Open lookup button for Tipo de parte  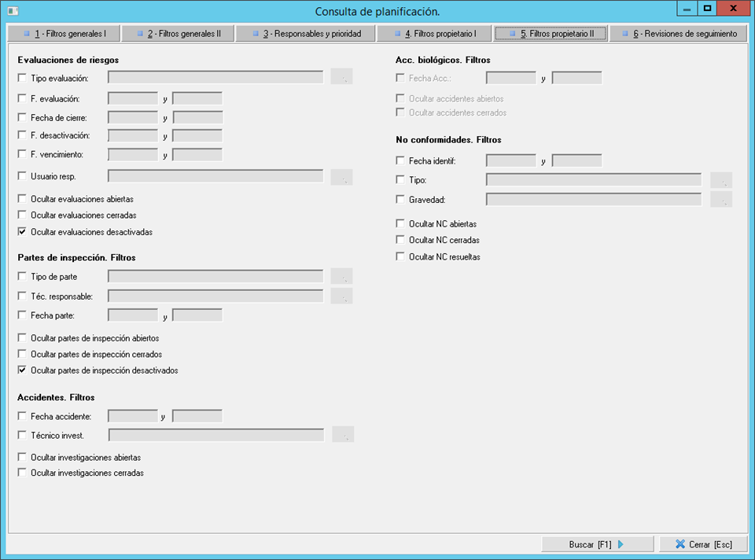coord(342,276)
